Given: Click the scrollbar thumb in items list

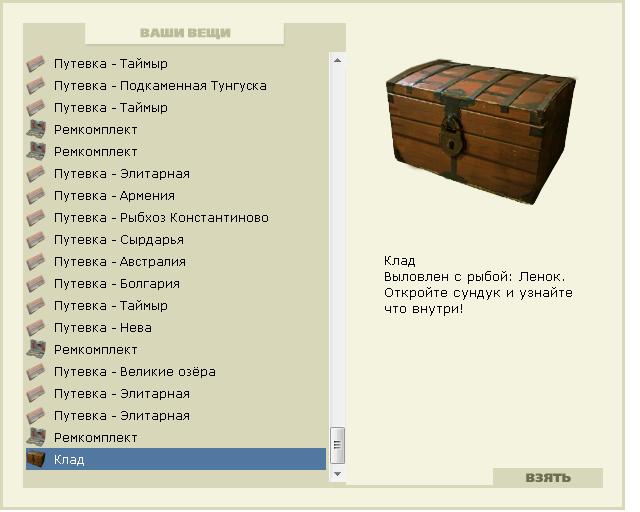Looking at the screenshot, I should click(338, 445).
